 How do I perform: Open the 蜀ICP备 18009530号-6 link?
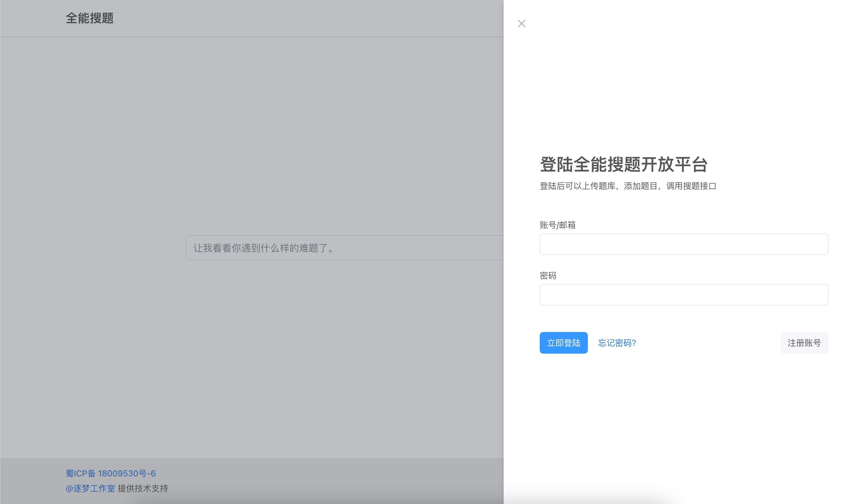pos(111,473)
